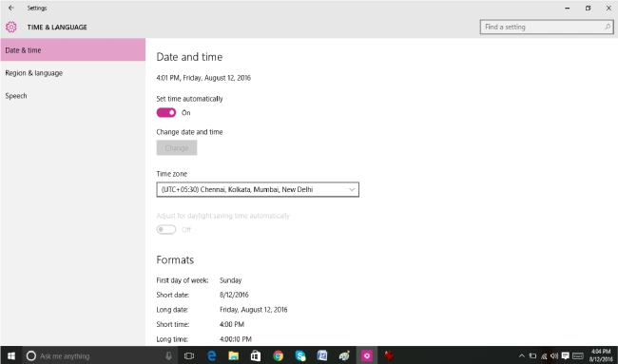
Task: Open the Paint taskbar icon
Action: click(344, 356)
